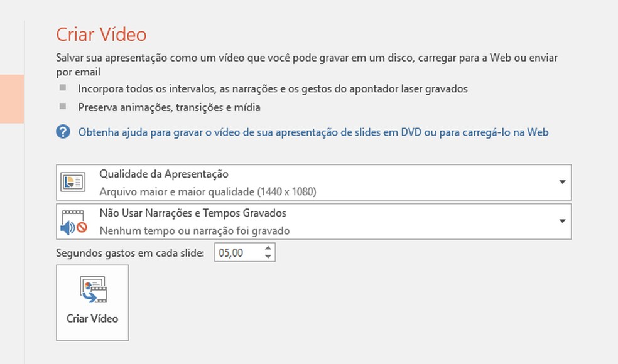Click the muted speaker narration icon
The width and height of the screenshot is (618, 364).
point(71,227)
